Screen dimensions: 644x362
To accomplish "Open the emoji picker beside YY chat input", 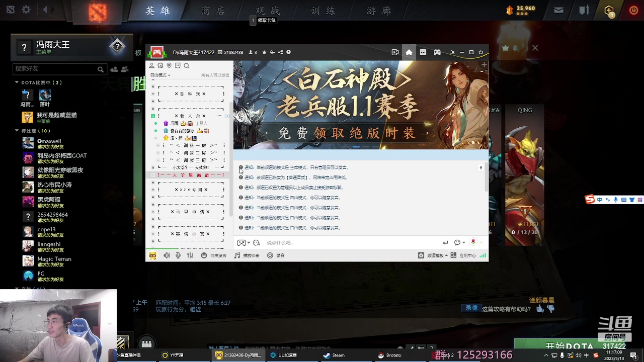I will coord(456,242).
